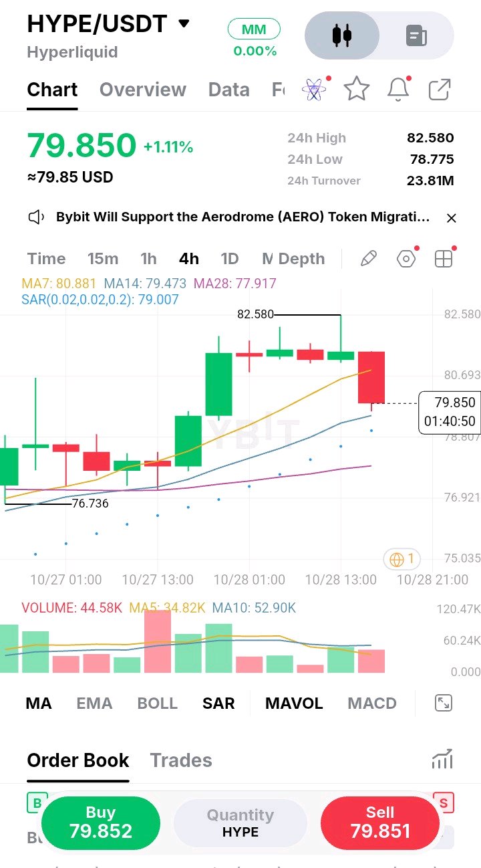Tap the Quantity HYPE field

pyautogui.click(x=240, y=823)
